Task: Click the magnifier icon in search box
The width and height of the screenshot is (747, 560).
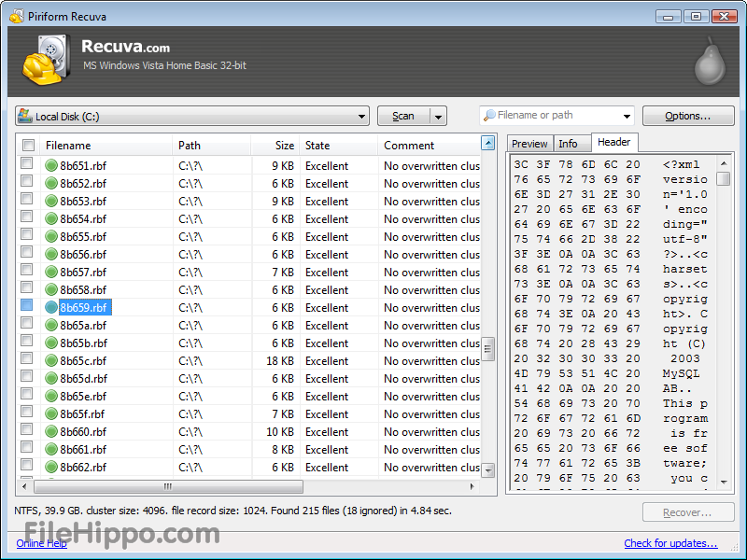Action: click(488, 116)
